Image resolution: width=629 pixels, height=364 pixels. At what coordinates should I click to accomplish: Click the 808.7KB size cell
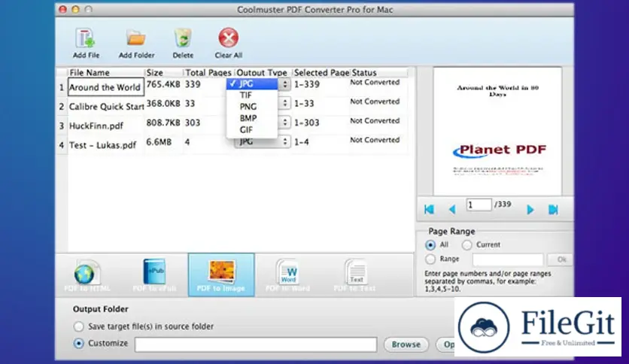coord(163,123)
